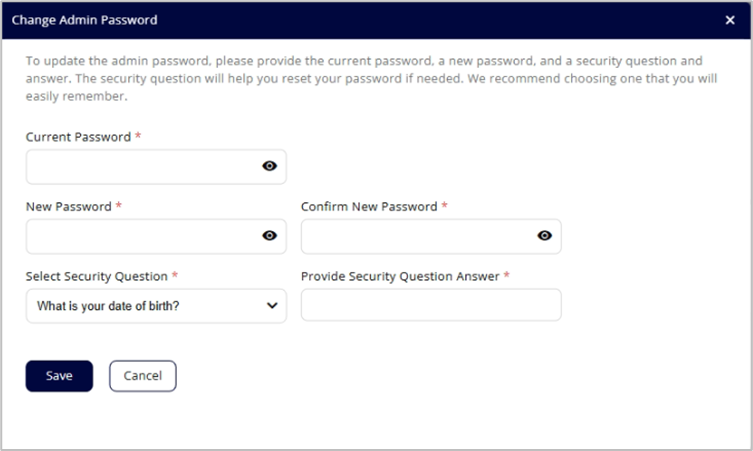Click "What is your date of birth?" option text
Screen dimensions: 753x451
[x=108, y=306]
